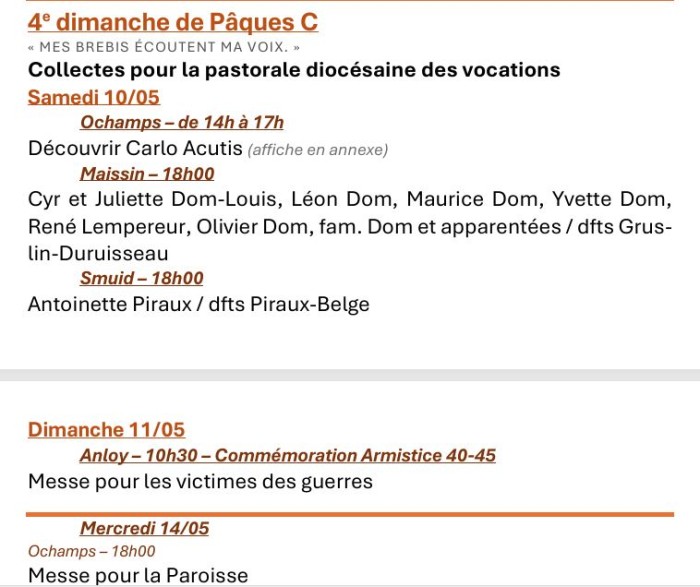The image size is (700, 587).
Task: Click the quote 'MES BREBIS ÉCOUTENT MA VOIX'
Action: coord(164,47)
